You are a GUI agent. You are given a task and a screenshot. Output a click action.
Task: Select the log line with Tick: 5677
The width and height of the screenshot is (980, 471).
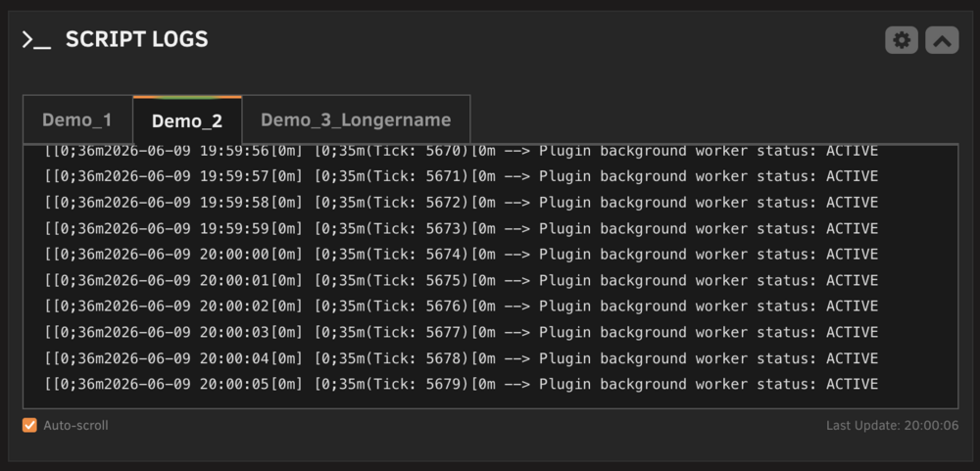pos(462,332)
